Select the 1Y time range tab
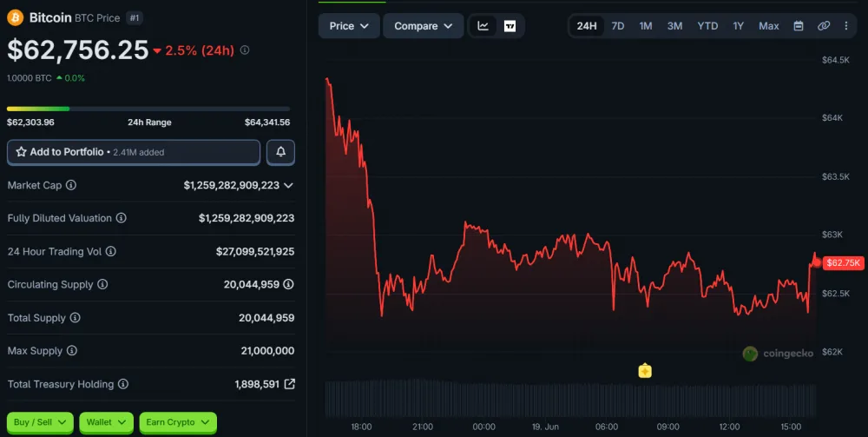This screenshot has height=437, width=868. click(x=738, y=26)
